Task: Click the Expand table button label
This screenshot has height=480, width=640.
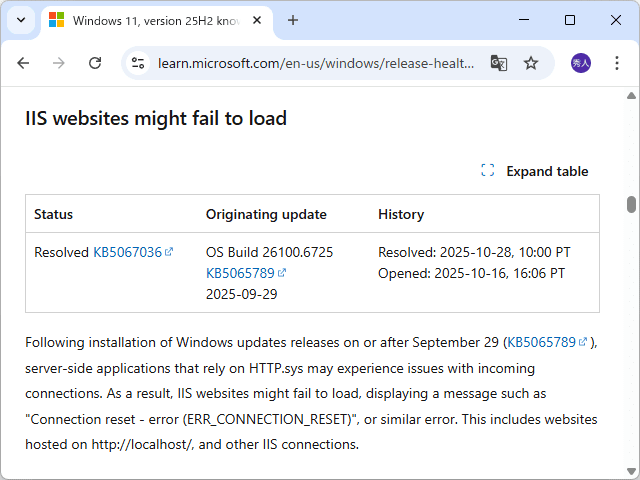Action: (547, 171)
